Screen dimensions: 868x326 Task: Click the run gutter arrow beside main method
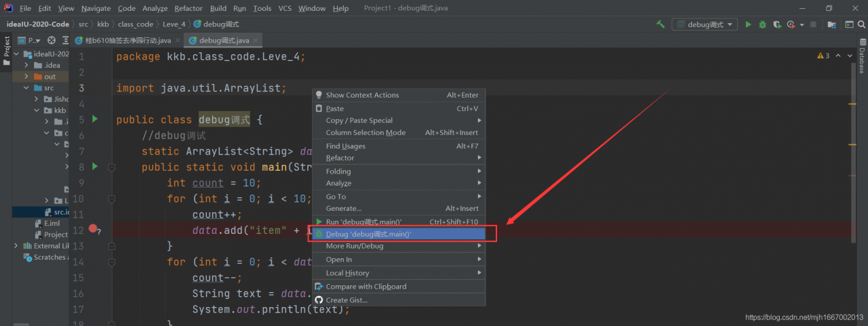click(x=95, y=166)
